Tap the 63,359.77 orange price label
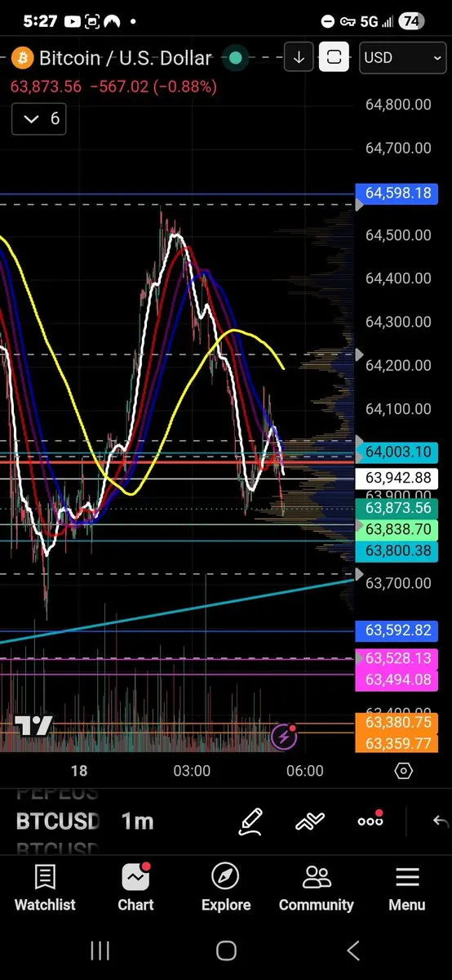 398,743
